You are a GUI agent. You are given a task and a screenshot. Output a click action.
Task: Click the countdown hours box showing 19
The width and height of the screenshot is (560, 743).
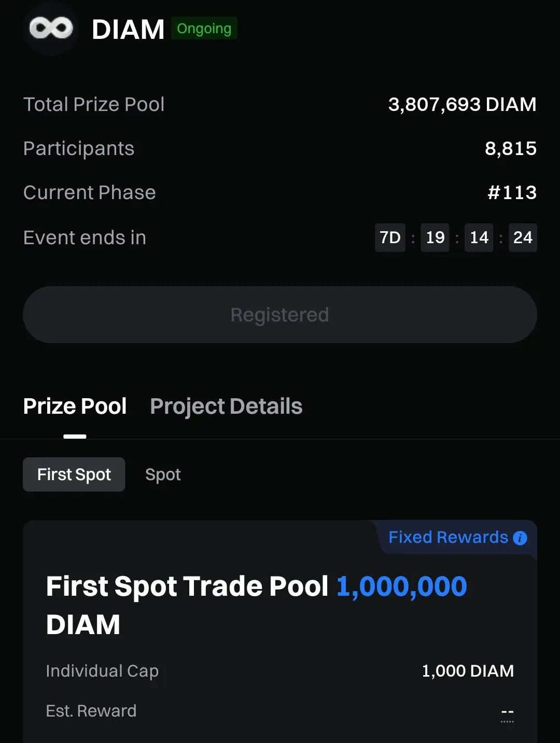435,237
